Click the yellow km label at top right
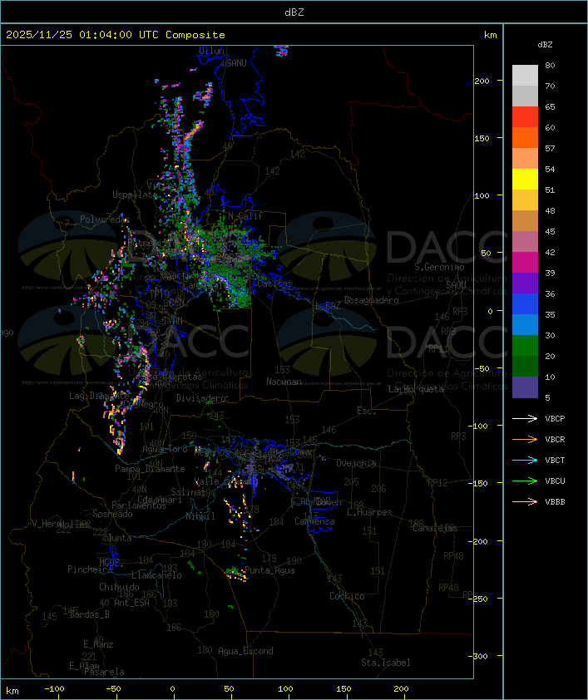The image size is (588, 700). click(x=490, y=35)
